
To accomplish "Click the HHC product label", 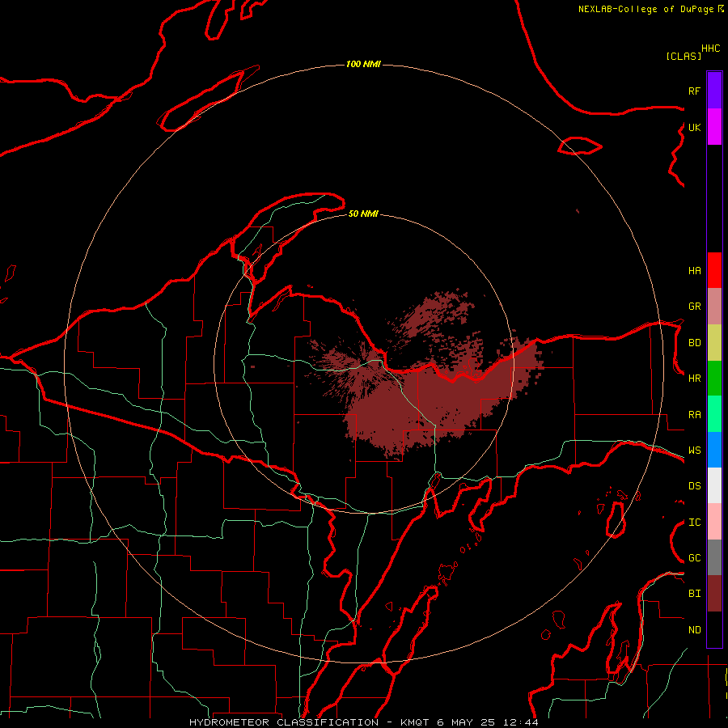I will pyautogui.click(x=710, y=49).
